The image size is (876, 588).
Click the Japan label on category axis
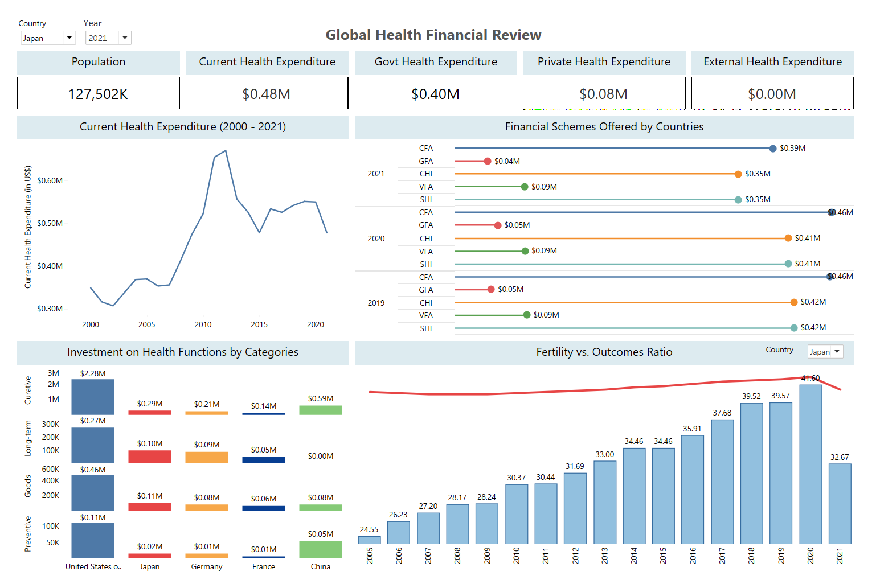150,567
